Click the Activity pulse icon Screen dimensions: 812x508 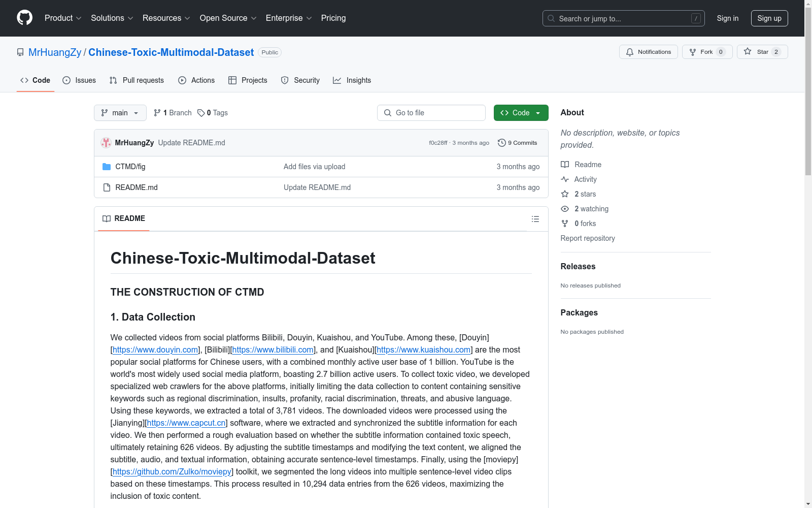point(565,179)
